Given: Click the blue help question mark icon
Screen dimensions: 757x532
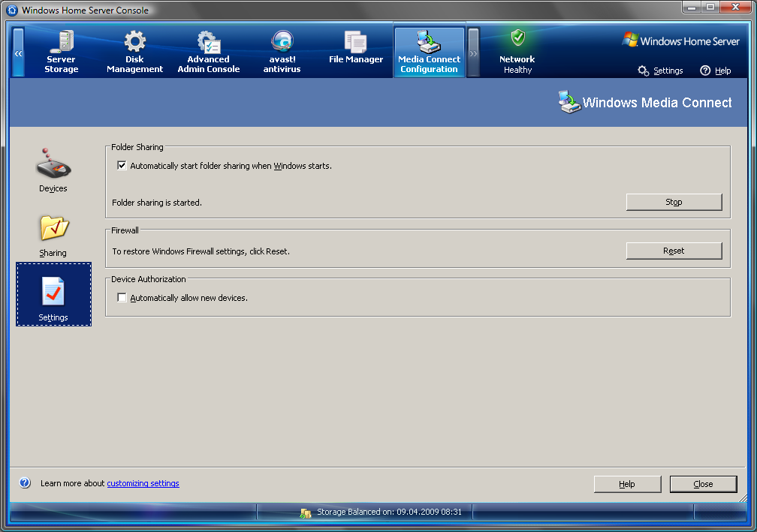Looking at the screenshot, I should pyautogui.click(x=25, y=482).
